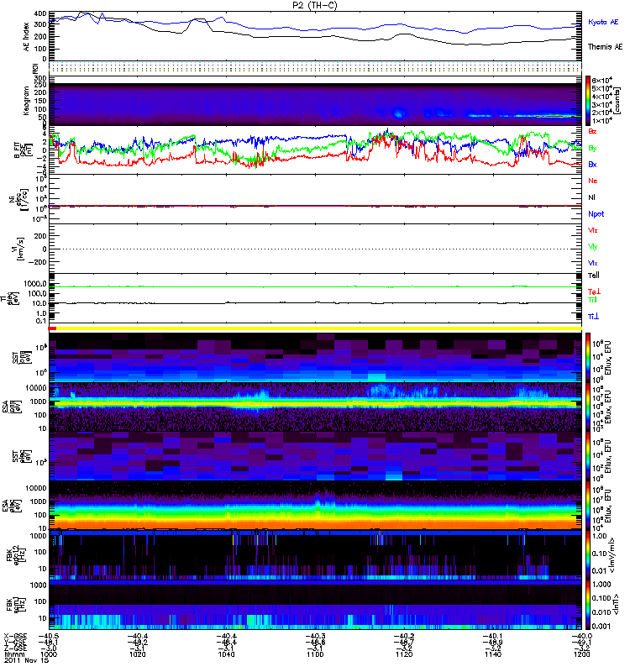
Task: Click the "-40.0" X-GSE value
Action: point(581,637)
